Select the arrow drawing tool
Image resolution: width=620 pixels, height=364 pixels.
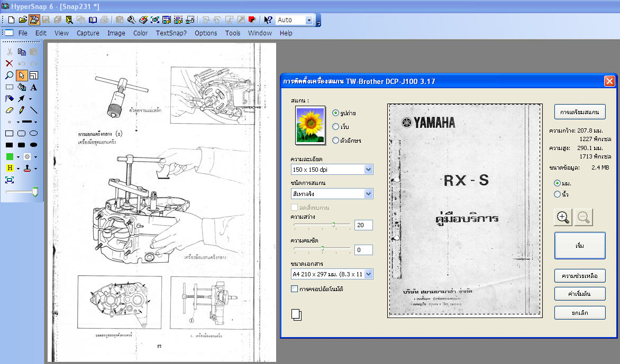(x=21, y=98)
